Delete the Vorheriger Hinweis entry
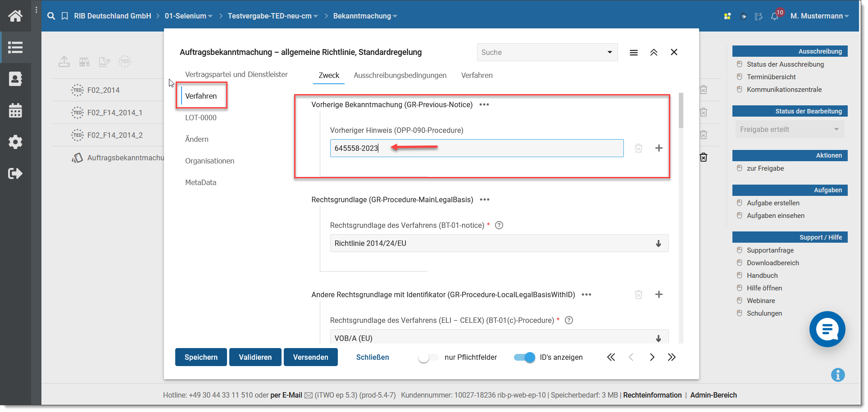 (x=639, y=148)
